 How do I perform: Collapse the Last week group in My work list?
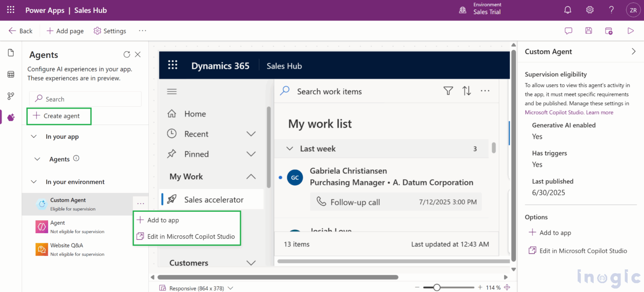290,149
